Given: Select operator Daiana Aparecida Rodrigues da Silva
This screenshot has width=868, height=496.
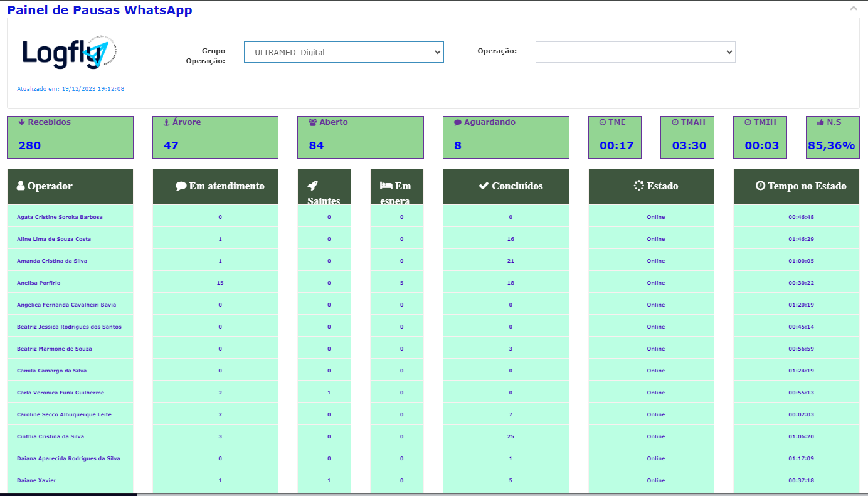Looking at the screenshot, I should [x=68, y=458].
